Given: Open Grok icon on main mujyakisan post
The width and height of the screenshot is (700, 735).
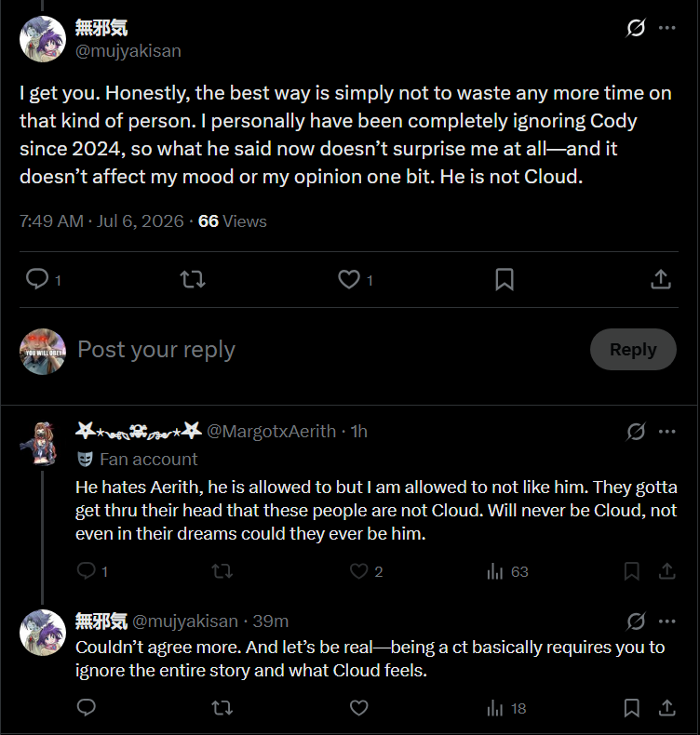Looking at the screenshot, I should coord(636,28).
